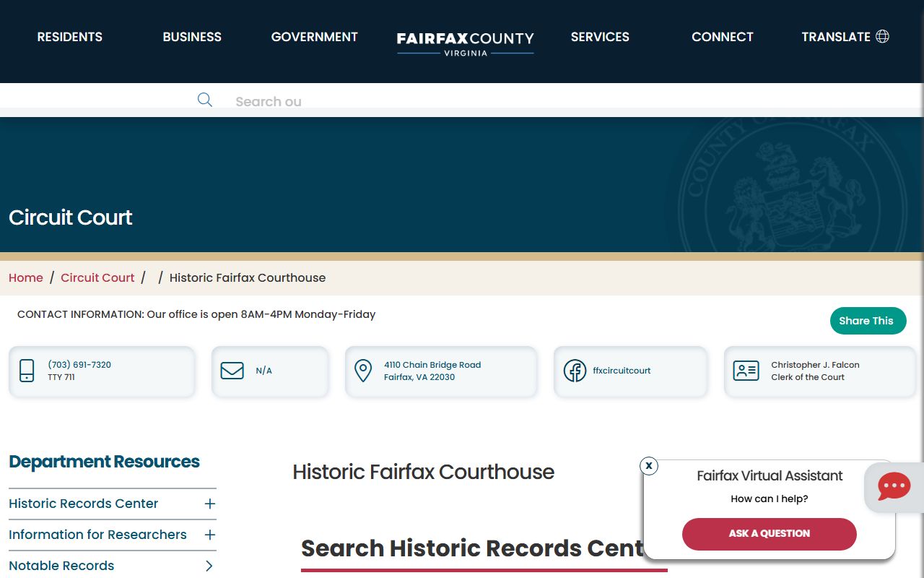
Task: Open the Business menu
Action: pos(192,37)
